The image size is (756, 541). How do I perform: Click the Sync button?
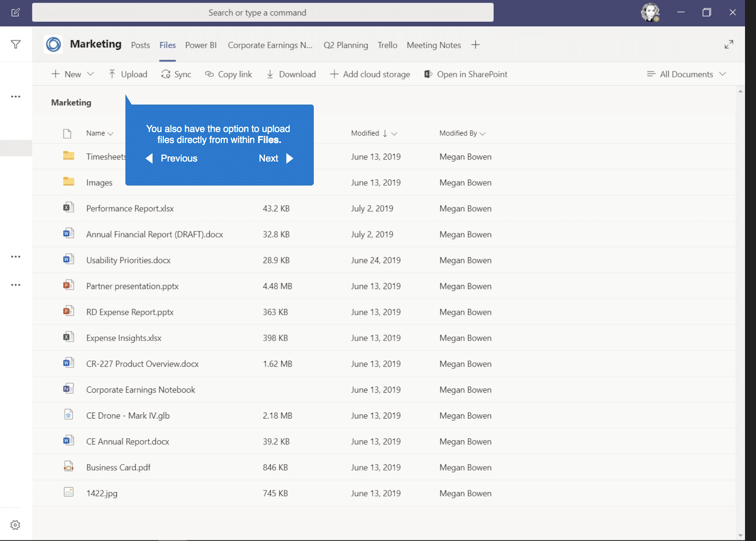(x=176, y=74)
